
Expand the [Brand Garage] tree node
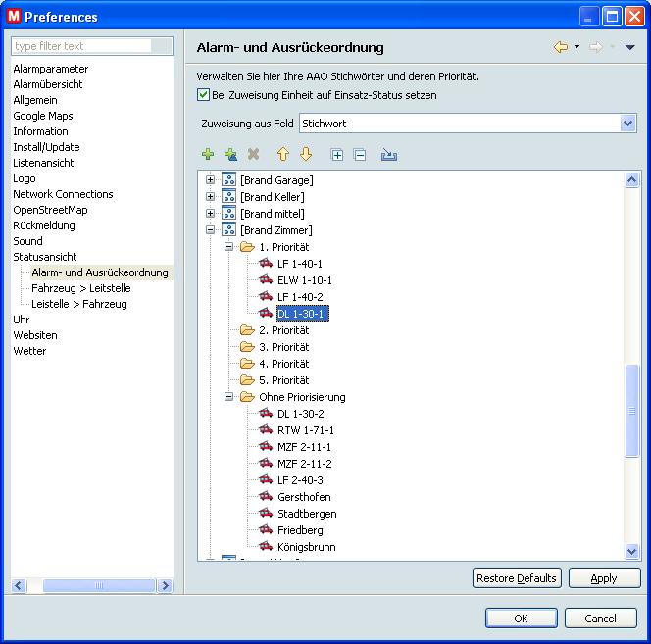coord(209,180)
